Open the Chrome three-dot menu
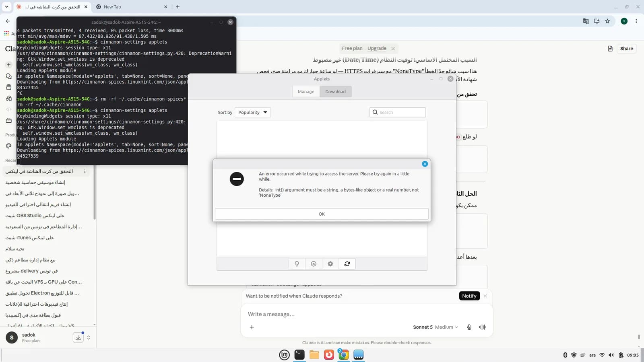 point(636,21)
